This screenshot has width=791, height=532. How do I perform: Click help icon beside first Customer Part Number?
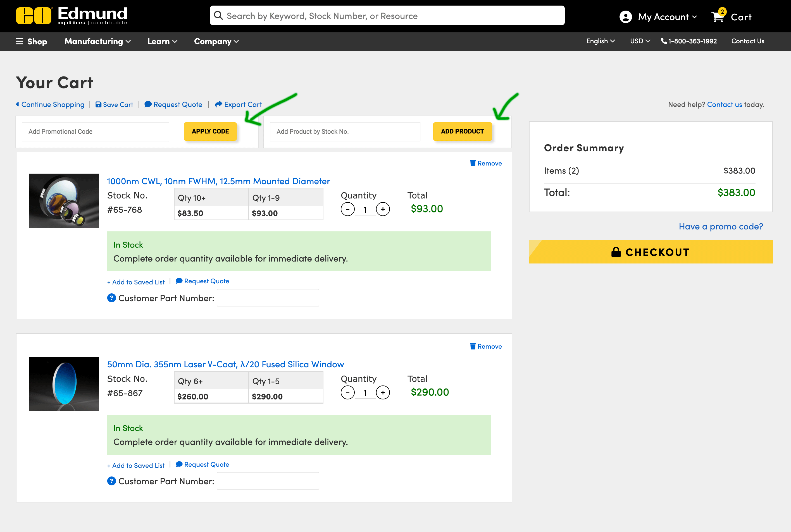pyautogui.click(x=111, y=298)
